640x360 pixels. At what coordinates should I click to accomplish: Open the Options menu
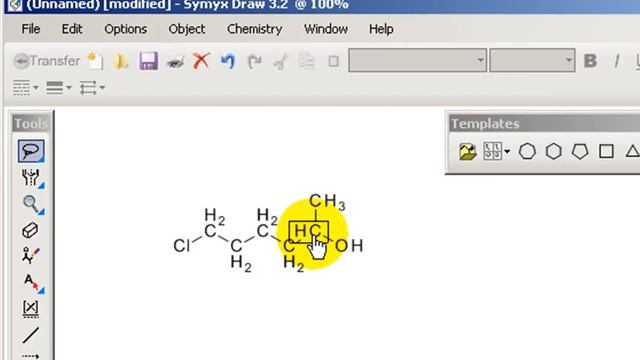126,29
